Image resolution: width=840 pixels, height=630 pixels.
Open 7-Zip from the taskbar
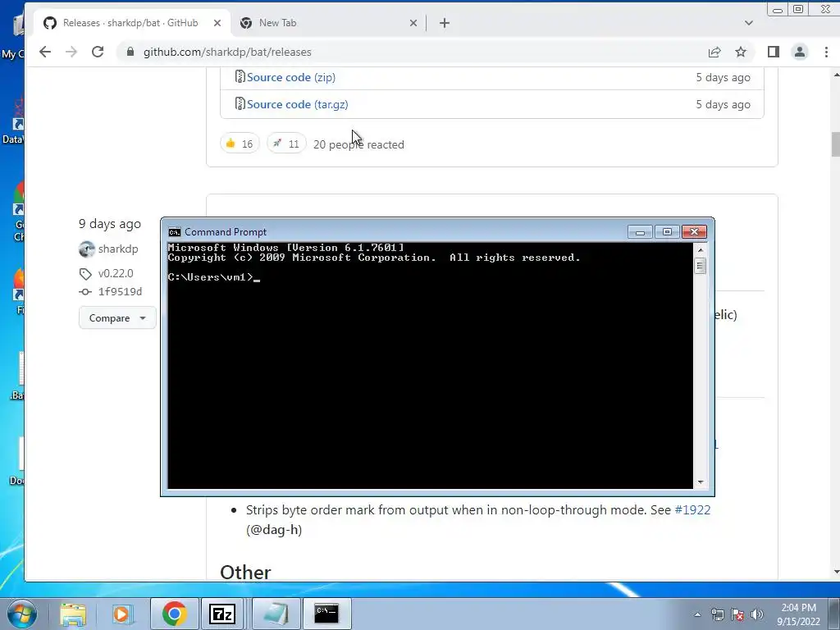222,614
